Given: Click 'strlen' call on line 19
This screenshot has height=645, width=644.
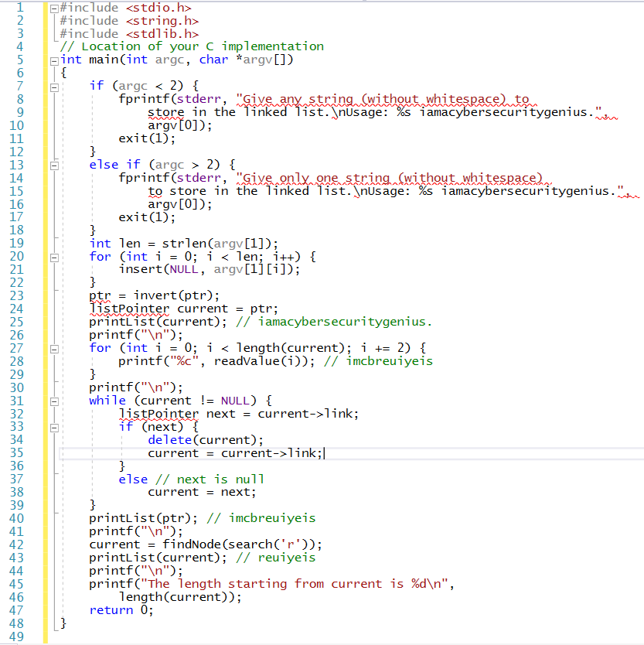Looking at the screenshot, I should [x=184, y=244].
